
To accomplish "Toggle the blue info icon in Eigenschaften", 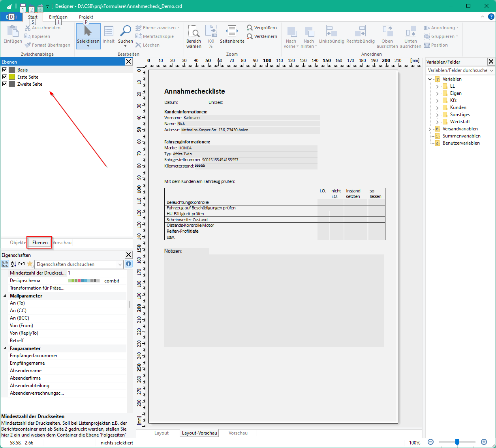I will (128, 264).
